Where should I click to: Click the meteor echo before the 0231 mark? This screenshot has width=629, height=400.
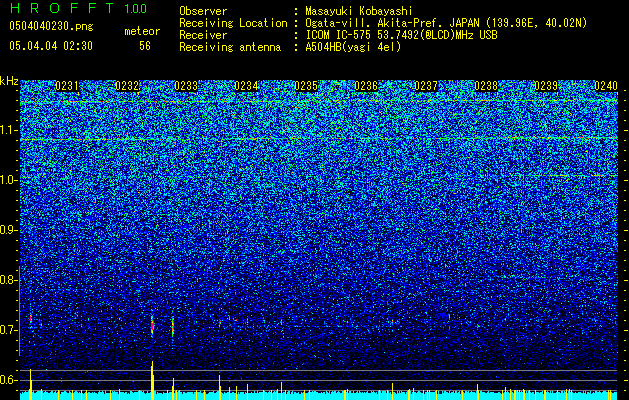(x=30, y=319)
